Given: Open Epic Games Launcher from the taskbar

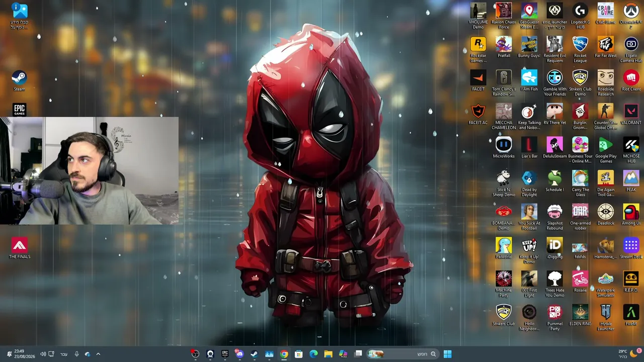Looking at the screenshot, I should coord(225,354).
